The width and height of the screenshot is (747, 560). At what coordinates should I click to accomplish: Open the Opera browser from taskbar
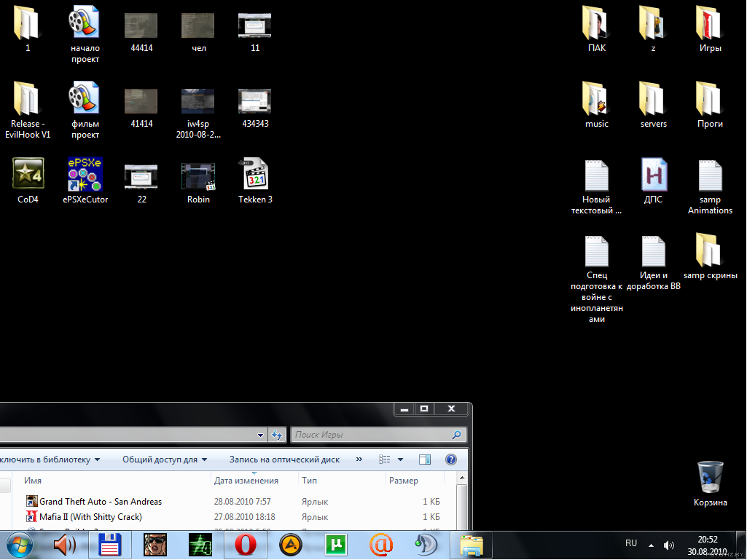[246, 545]
